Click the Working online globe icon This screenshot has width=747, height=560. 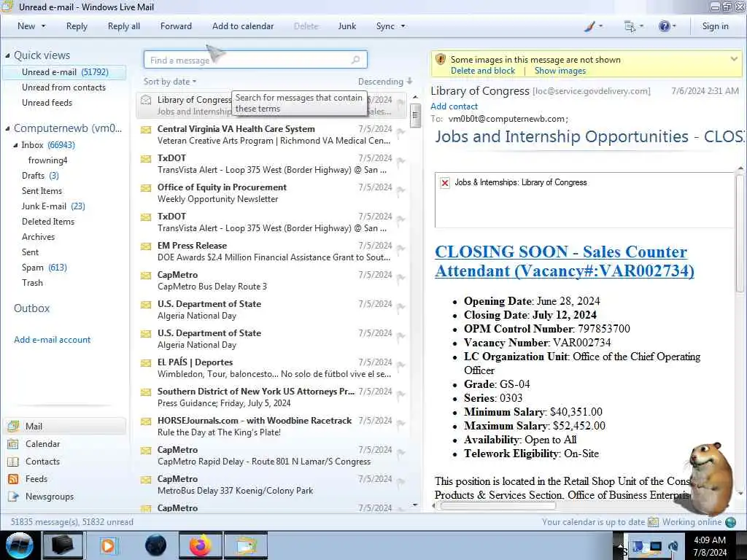731,522
